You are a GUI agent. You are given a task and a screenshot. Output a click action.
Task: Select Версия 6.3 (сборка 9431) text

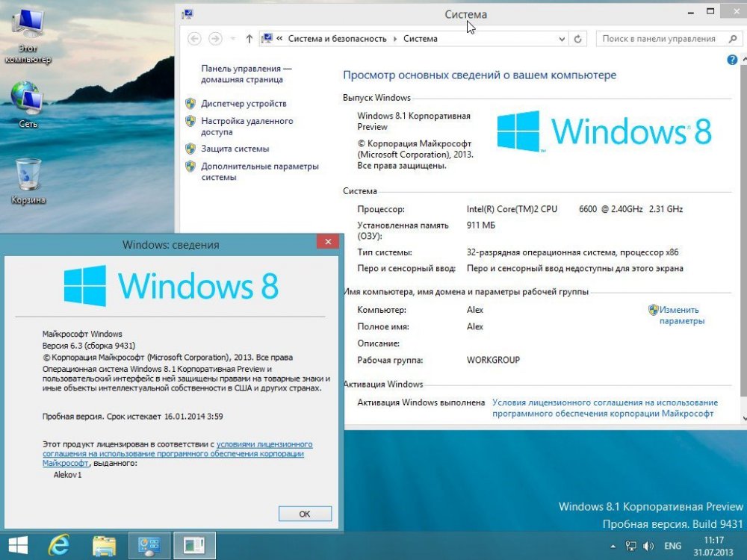[x=89, y=346]
